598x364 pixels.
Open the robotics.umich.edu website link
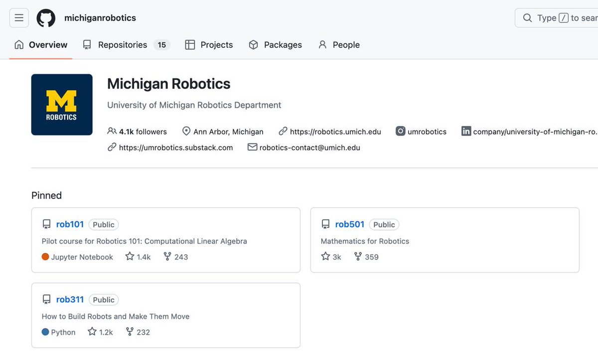click(x=335, y=131)
